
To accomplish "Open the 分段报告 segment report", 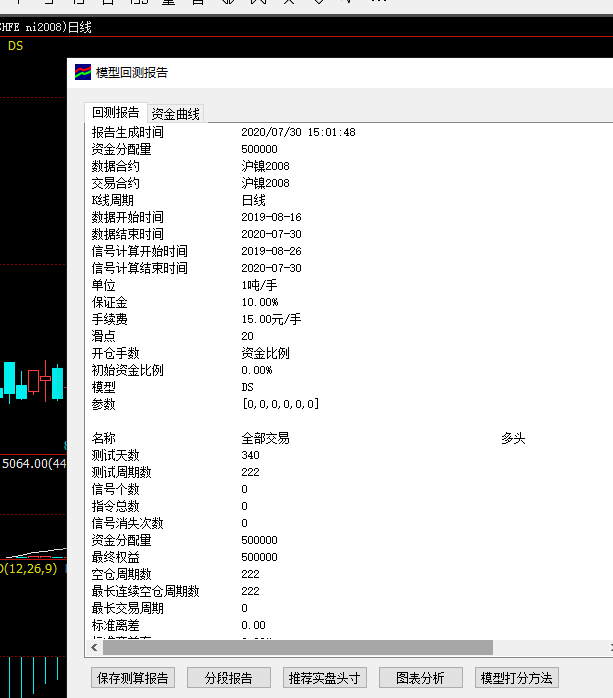I will [x=228, y=678].
